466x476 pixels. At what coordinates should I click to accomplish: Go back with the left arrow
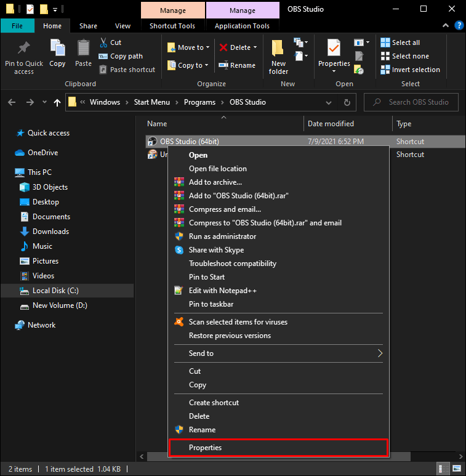tap(12, 102)
